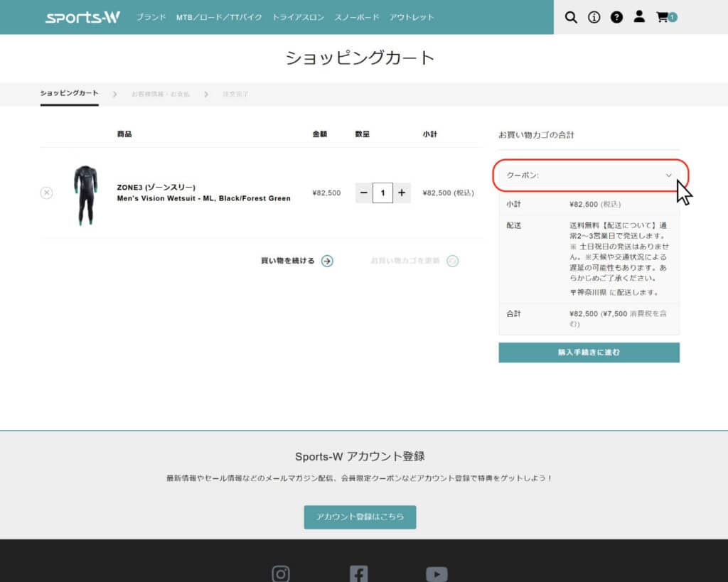Click the 〒神奈川県 に配送します text
Viewport: 728px width, 582px height.
click(x=614, y=292)
